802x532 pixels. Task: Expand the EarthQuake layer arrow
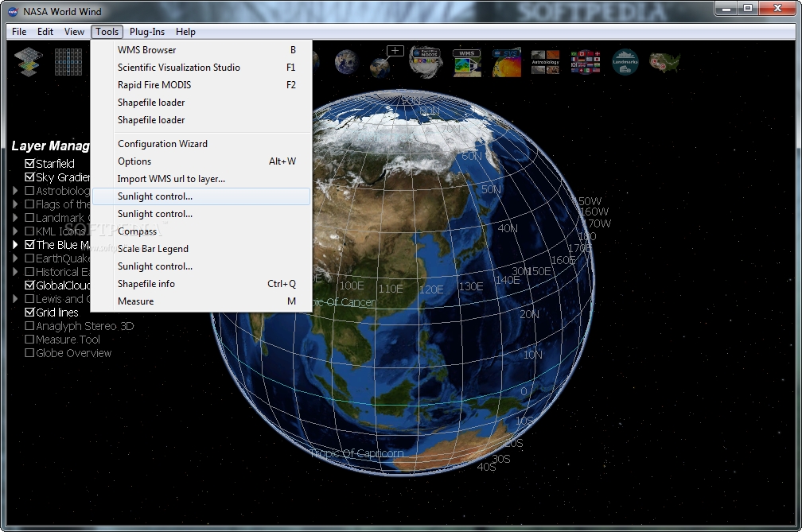[15, 258]
